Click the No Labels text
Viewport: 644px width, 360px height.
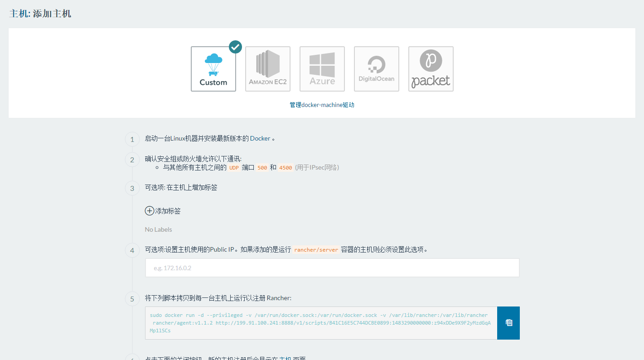click(x=159, y=229)
